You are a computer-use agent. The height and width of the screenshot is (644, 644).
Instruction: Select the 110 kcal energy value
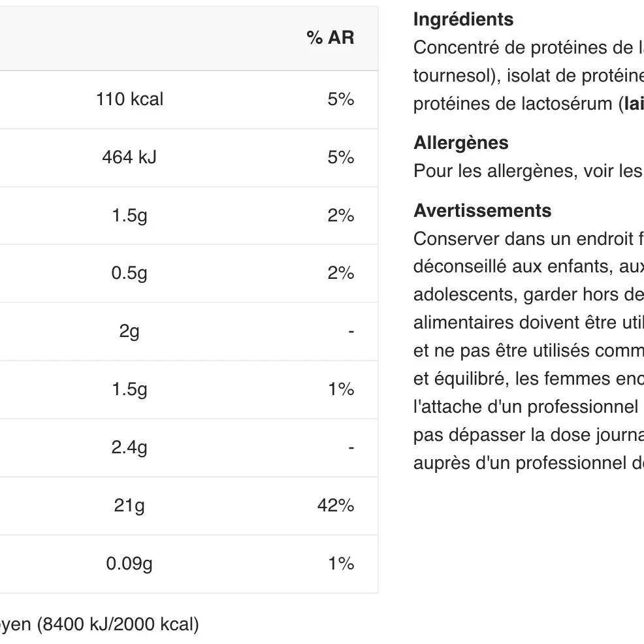pos(129,99)
